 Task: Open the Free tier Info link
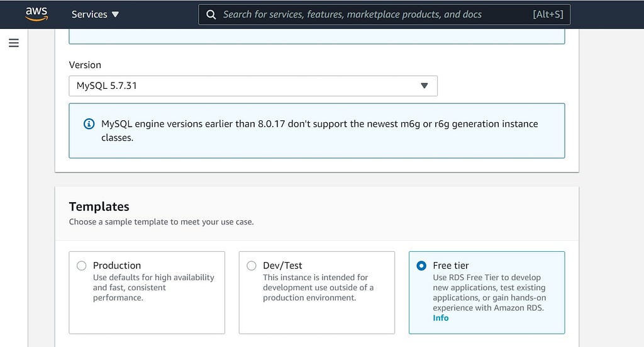440,318
